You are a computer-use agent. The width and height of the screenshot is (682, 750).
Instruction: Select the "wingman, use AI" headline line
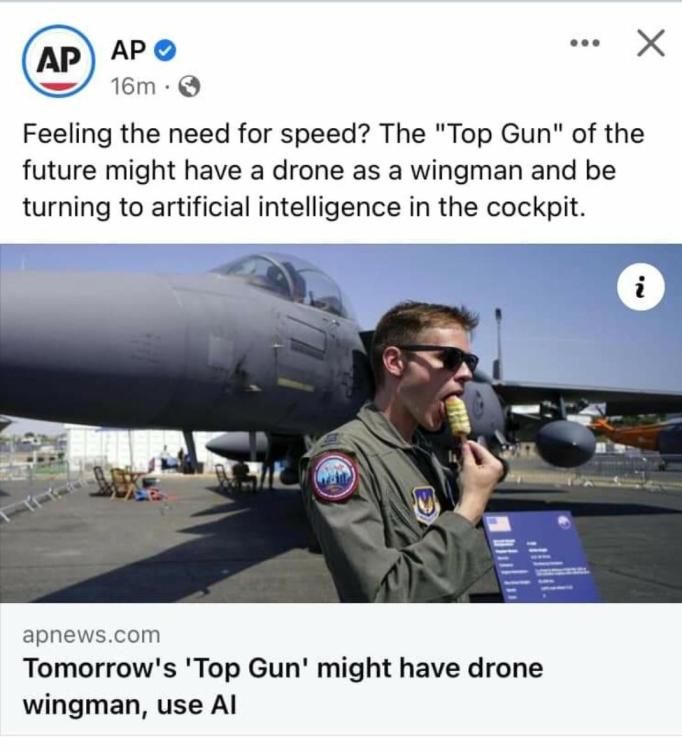129,705
